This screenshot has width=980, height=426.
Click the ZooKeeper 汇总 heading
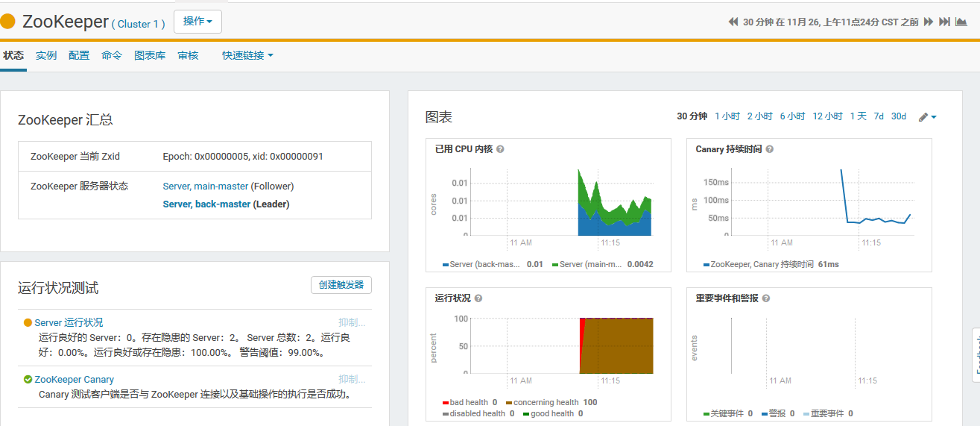(66, 120)
